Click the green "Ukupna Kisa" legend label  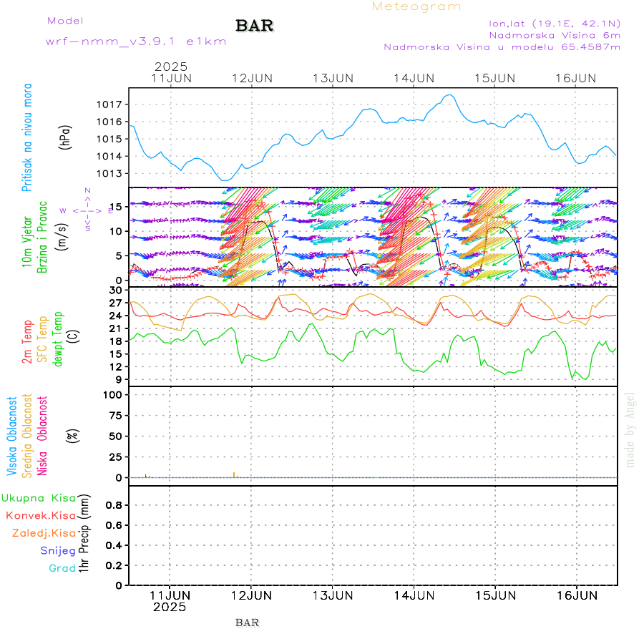click(39, 498)
